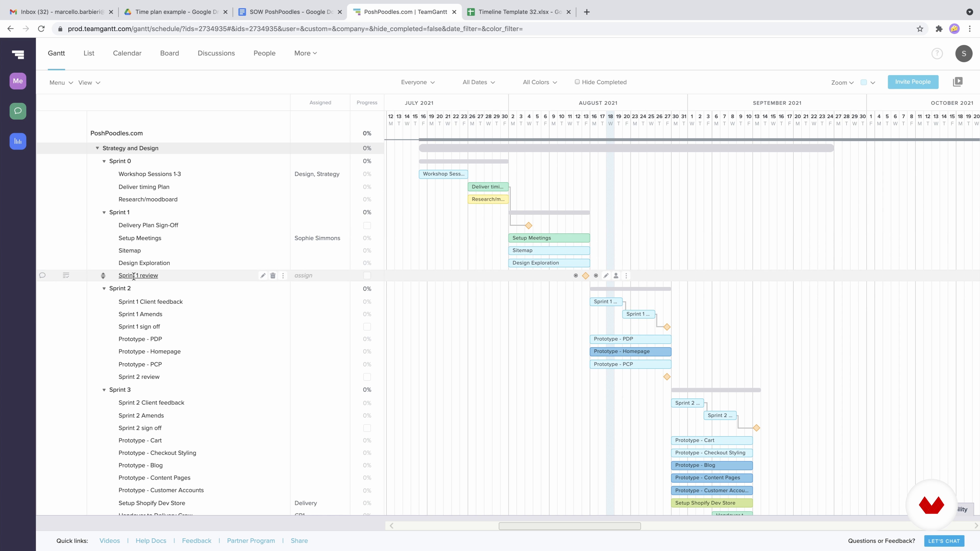
Task: Click pencil edit icon next to Sprint 1 review name
Action: click(263, 275)
